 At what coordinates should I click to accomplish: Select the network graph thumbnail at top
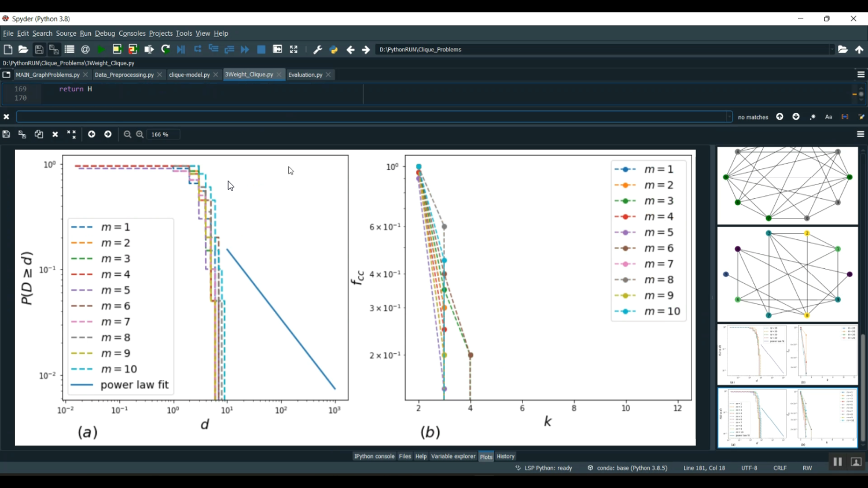[x=788, y=186]
